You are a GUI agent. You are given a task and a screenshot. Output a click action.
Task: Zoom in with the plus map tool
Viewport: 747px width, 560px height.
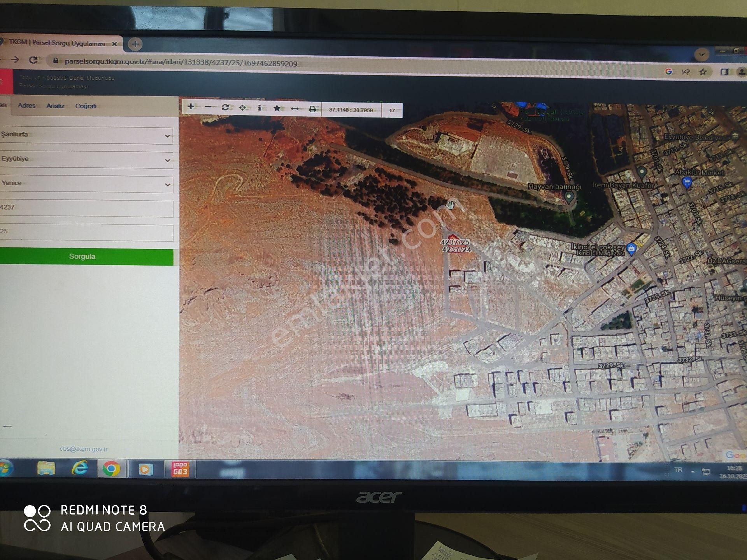click(x=191, y=106)
